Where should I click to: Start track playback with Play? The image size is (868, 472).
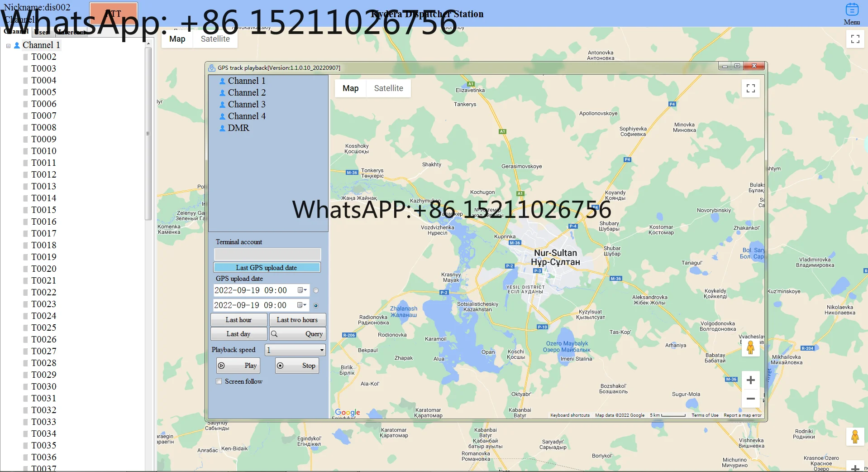pos(238,366)
